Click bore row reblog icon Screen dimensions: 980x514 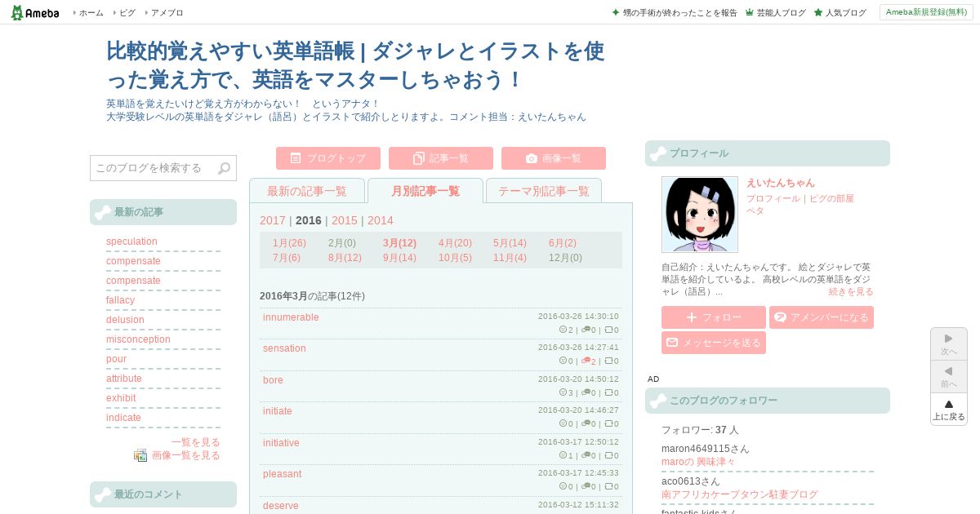click(608, 392)
